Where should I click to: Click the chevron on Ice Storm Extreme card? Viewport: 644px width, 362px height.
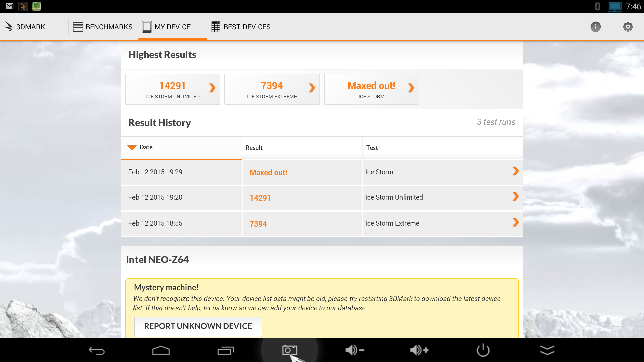[x=312, y=88]
